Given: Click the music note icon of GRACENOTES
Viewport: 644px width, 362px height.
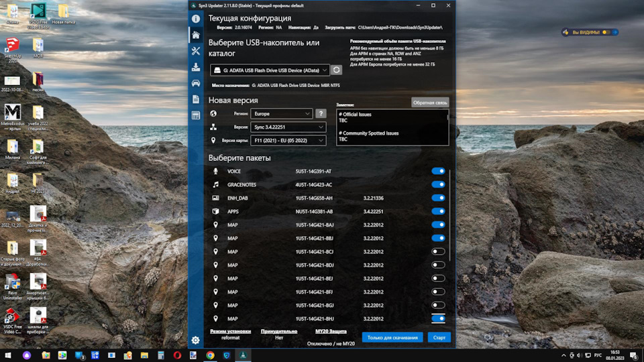Looking at the screenshot, I should 215,185.
